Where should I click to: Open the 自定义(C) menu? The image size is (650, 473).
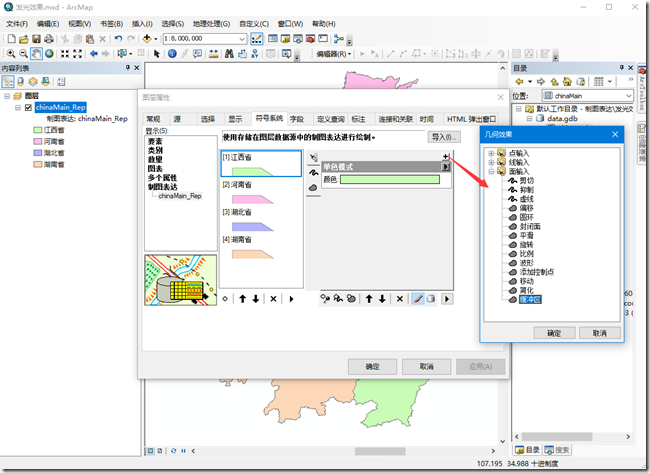click(254, 24)
